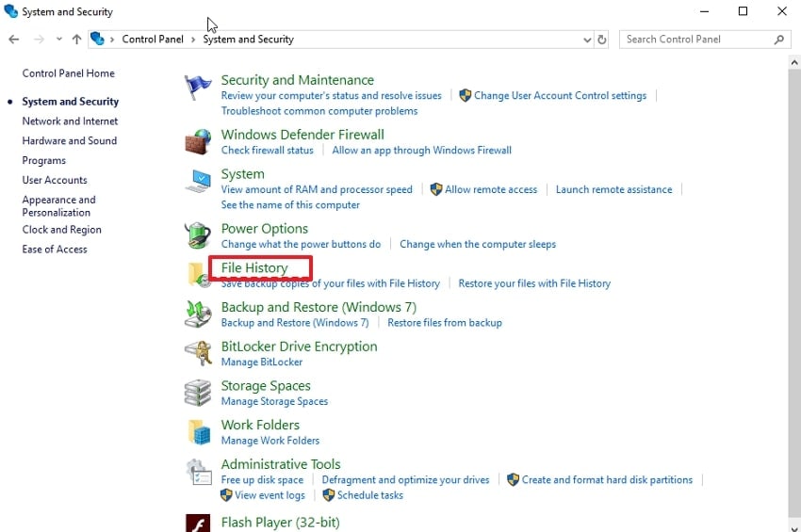Click Check firewall status
The width and height of the screenshot is (801, 532).
coord(268,150)
